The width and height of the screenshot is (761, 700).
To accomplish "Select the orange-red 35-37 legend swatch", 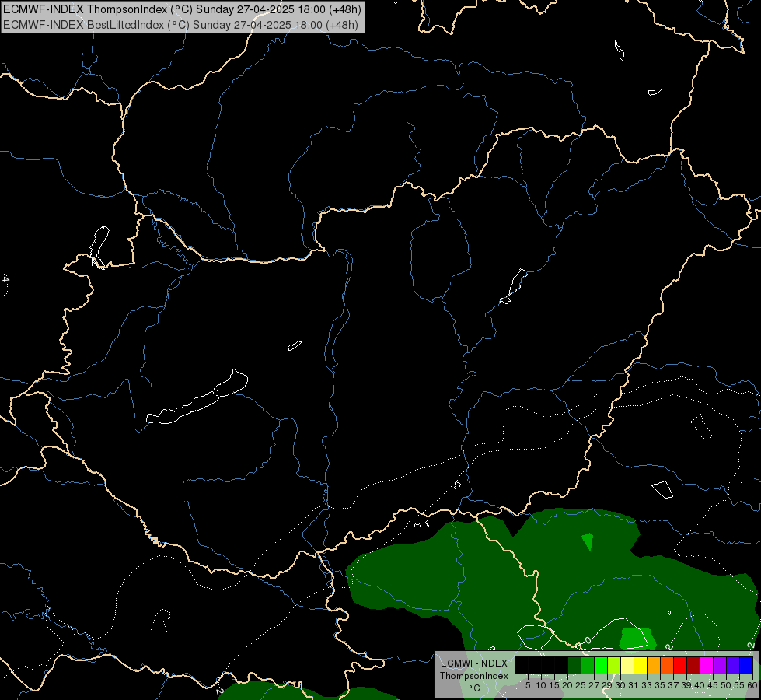I will coord(667,665).
